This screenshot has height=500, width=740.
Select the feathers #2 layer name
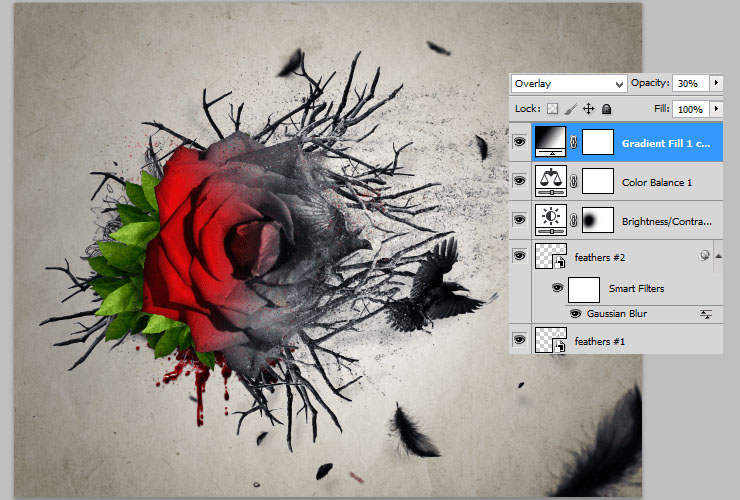600,257
